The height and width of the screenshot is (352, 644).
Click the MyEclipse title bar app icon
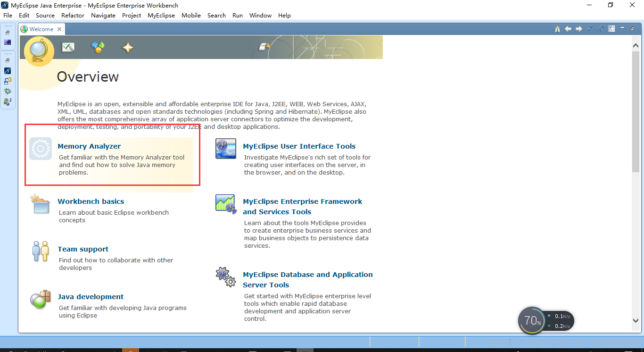click(5, 5)
